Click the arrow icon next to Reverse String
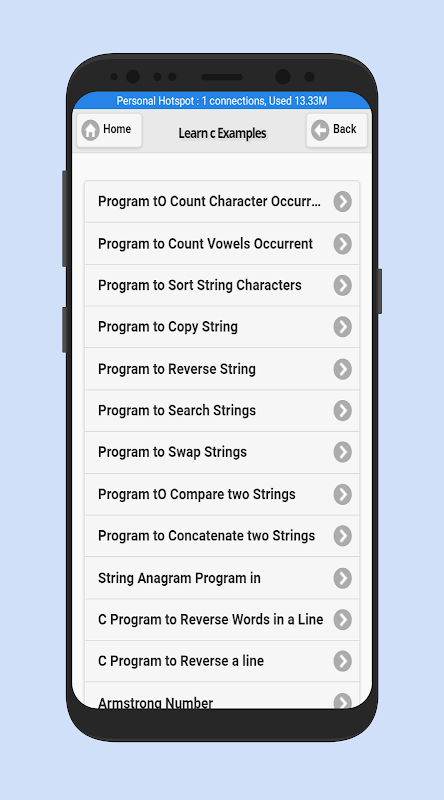The height and width of the screenshot is (800, 444). pyautogui.click(x=343, y=369)
